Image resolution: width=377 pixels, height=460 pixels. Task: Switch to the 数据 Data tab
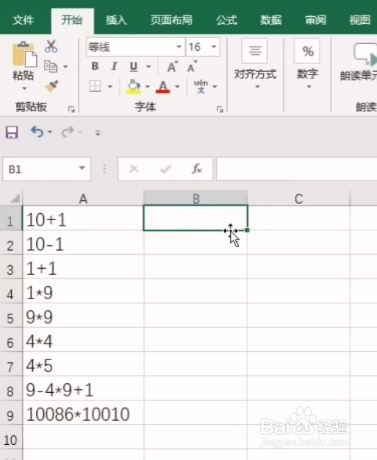tap(271, 20)
